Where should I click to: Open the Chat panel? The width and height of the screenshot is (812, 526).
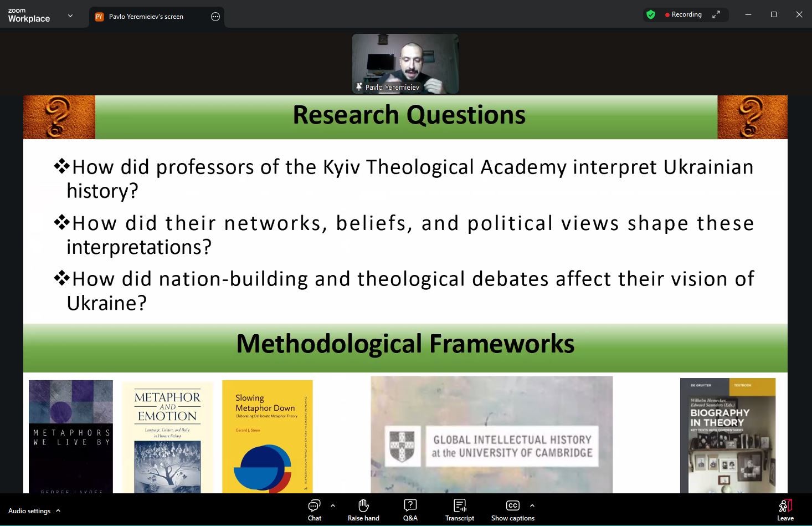click(314, 510)
